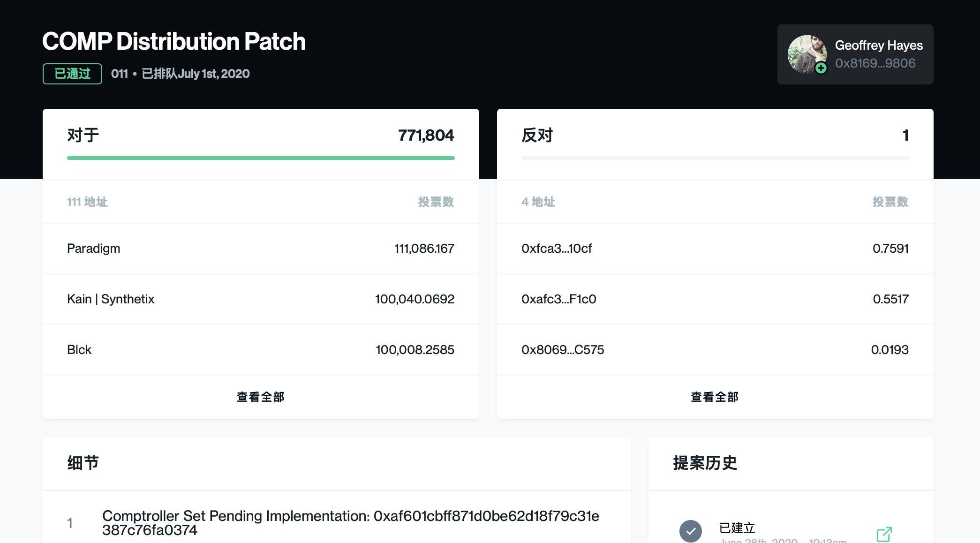
Task: Click the gray Against votes progress bar
Action: point(715,158)
